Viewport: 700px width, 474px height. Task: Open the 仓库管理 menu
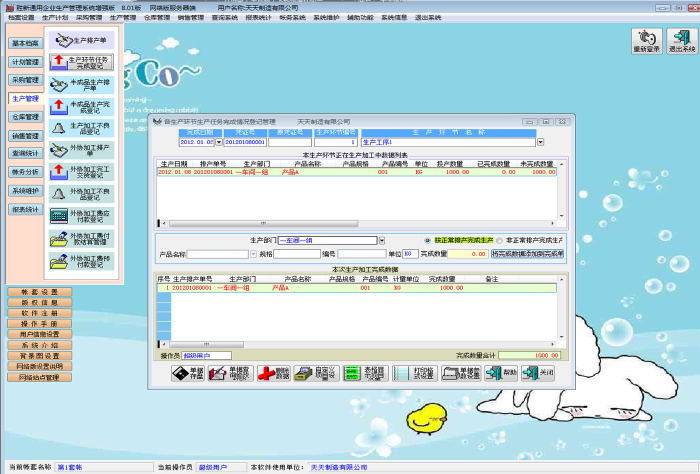(x=157, y=18)
